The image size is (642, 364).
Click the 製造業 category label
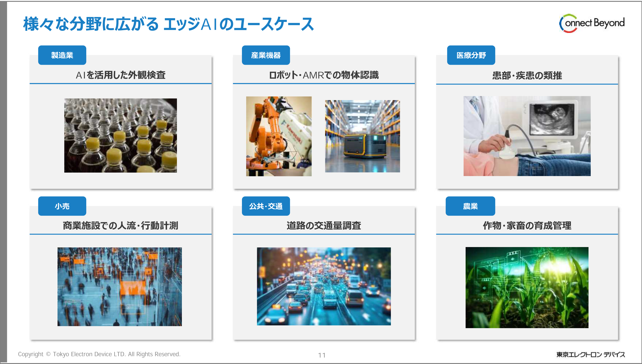(62, 55)
